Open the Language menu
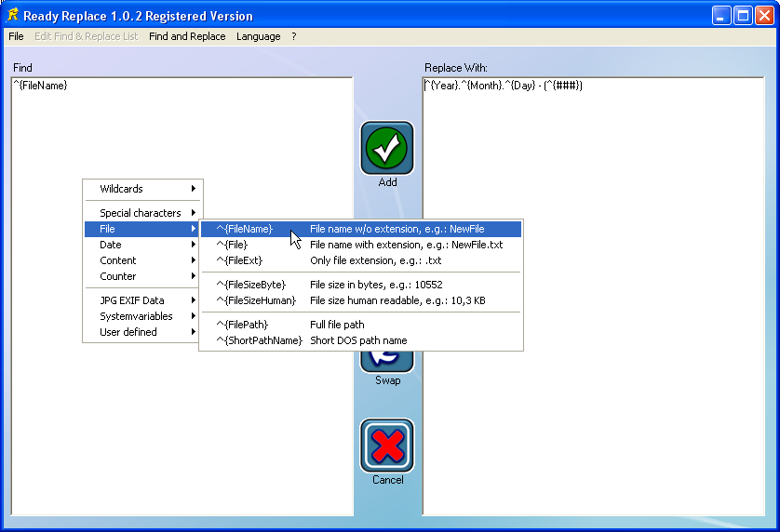This screenshot has height=532, width=780. (x=258, y=36)
